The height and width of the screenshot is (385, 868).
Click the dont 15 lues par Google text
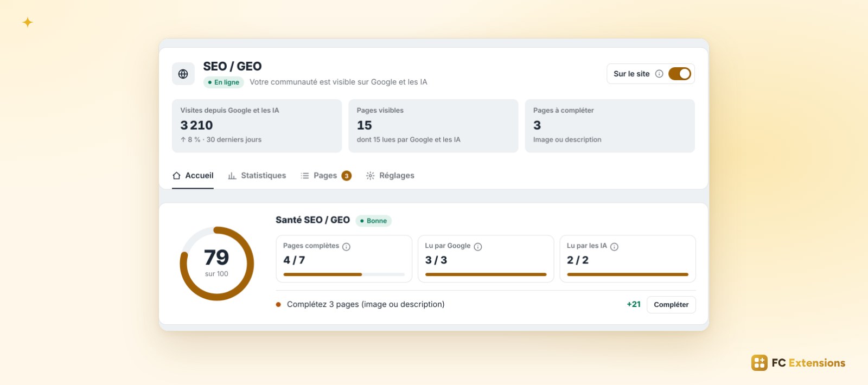[x=409, y=139]
